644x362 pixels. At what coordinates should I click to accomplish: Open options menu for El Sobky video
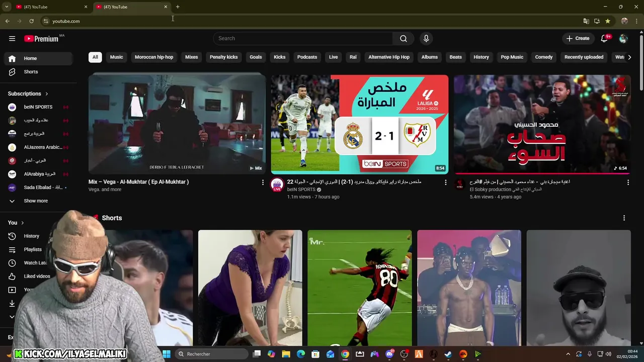(628, 183)
